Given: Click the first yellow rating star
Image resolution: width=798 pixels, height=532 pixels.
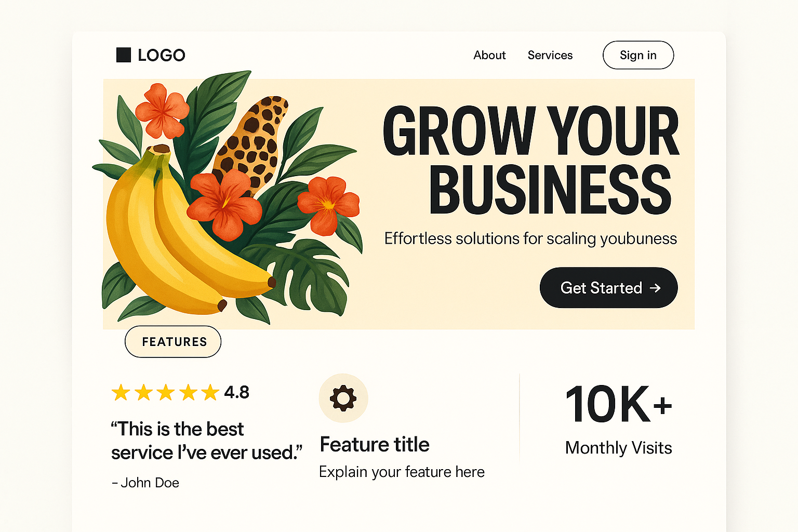Looking at the screenshot, I should 121,392.
